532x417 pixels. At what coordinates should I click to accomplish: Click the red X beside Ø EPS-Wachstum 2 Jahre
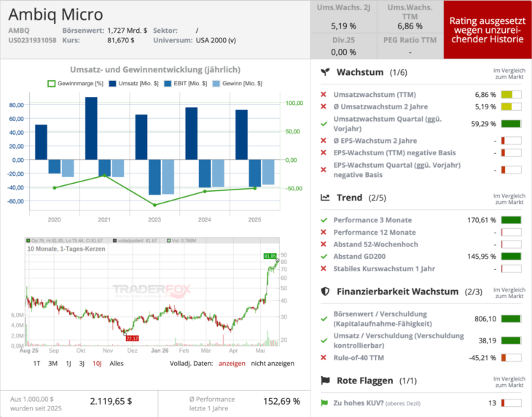click(x=324, y=141)
